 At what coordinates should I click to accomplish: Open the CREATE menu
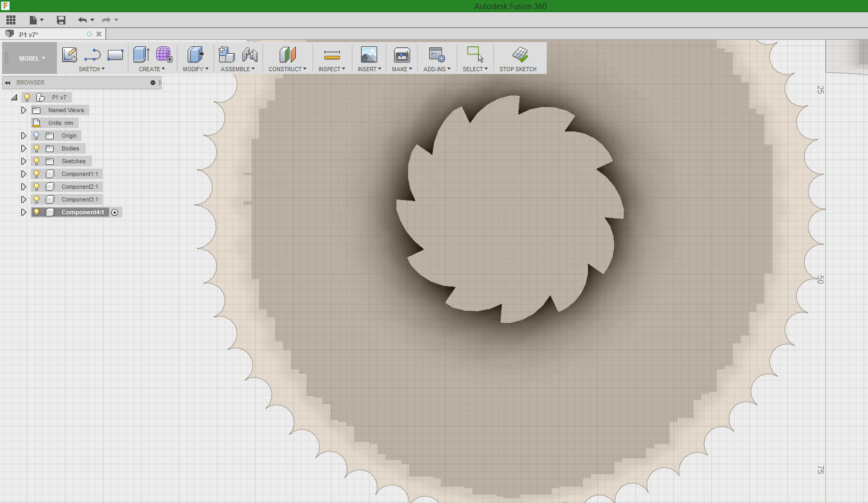click(152, 69)
